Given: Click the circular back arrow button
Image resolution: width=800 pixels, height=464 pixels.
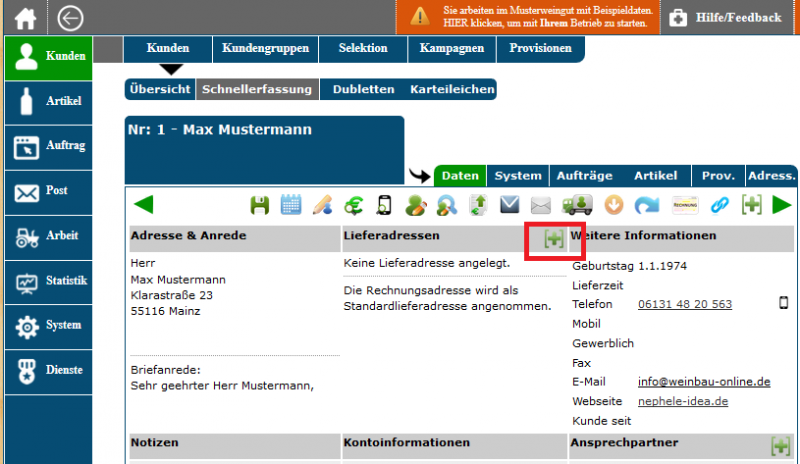Looking at the screenshot, I should [x=71, y=18].
